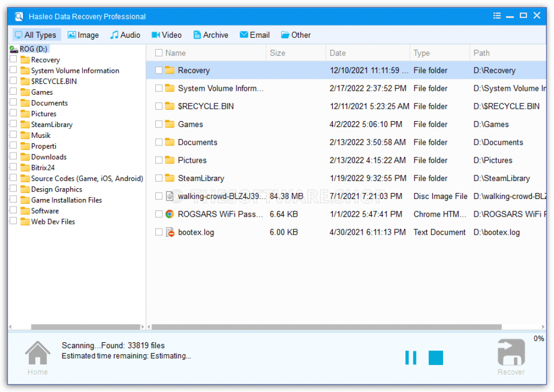Screen dimensions: 554x392
Task: Click the bootex.log file icon
Action: coord(170,232)
